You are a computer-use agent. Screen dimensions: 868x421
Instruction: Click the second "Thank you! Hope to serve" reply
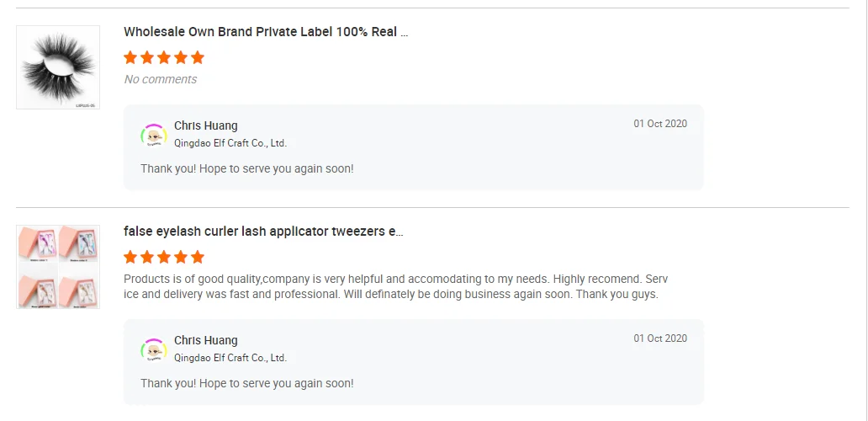[247, 383]
